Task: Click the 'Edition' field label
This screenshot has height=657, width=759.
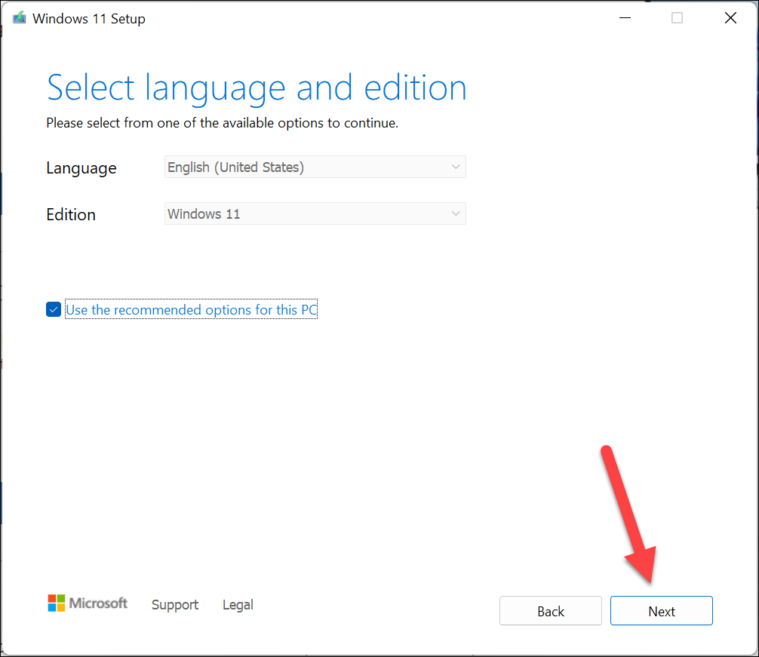Action: [x=71, y=214]
